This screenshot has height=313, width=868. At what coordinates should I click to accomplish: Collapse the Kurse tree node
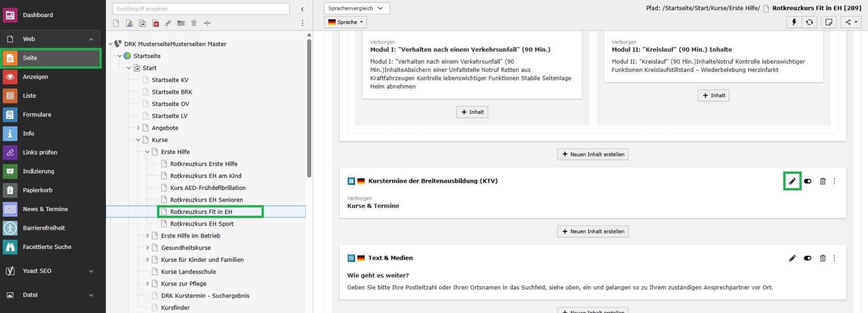pos(138,140)
